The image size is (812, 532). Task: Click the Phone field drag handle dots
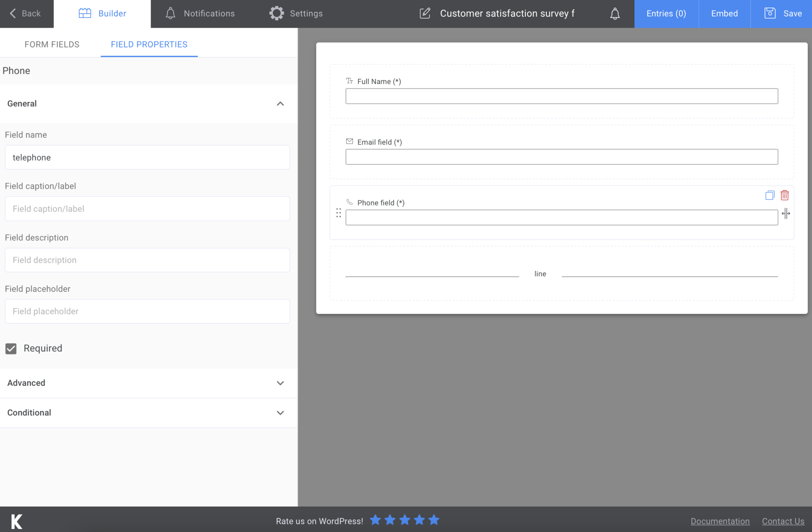click(x=339, y=213)
